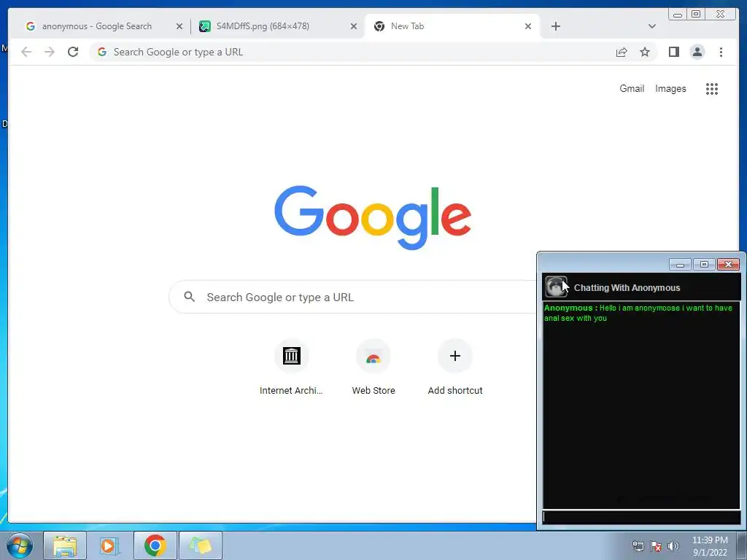Open the Chrome profile avatar menu

click(x=697, y=52)
